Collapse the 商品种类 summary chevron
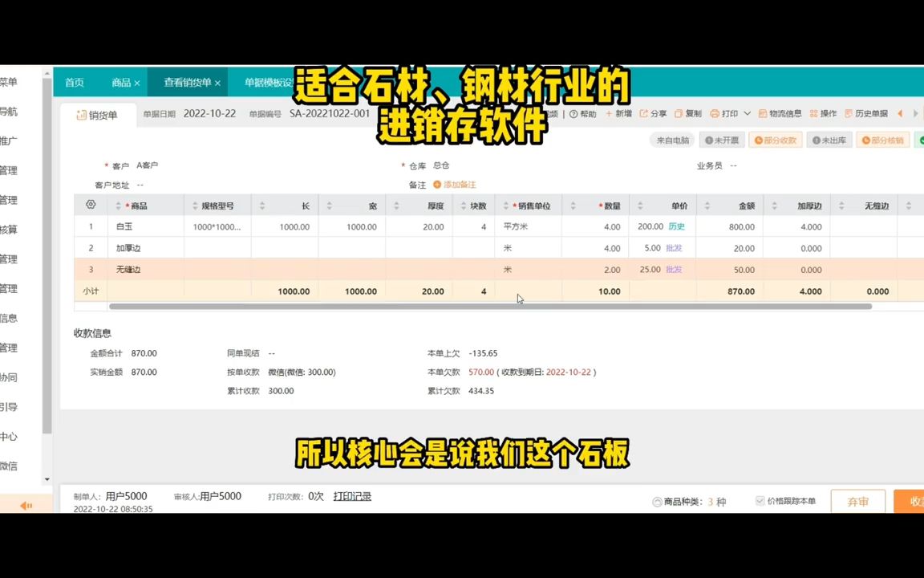Viewport: 924px width, 578px height. pyautogui.click(x=658, y=501)
